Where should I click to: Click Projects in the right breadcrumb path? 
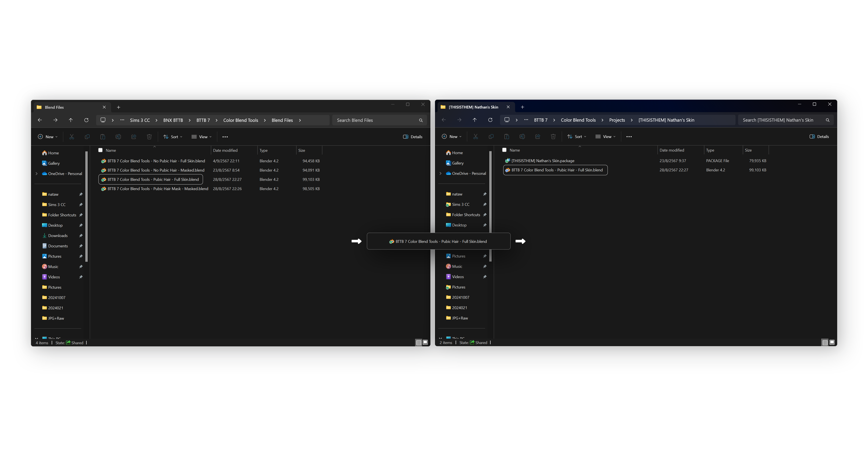617,120
